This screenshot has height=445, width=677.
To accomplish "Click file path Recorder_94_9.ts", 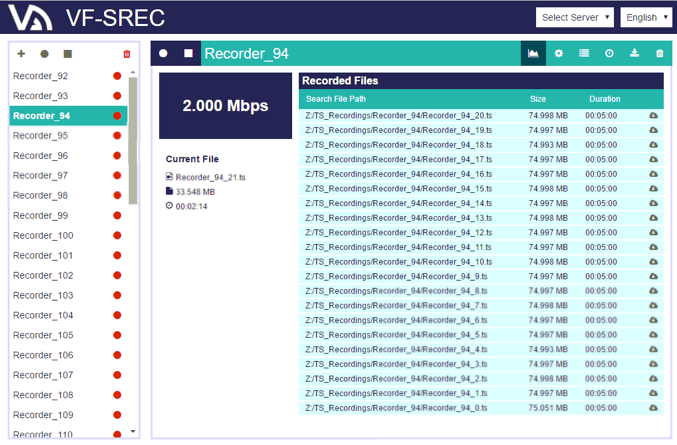I will click(x=396, y=276).
